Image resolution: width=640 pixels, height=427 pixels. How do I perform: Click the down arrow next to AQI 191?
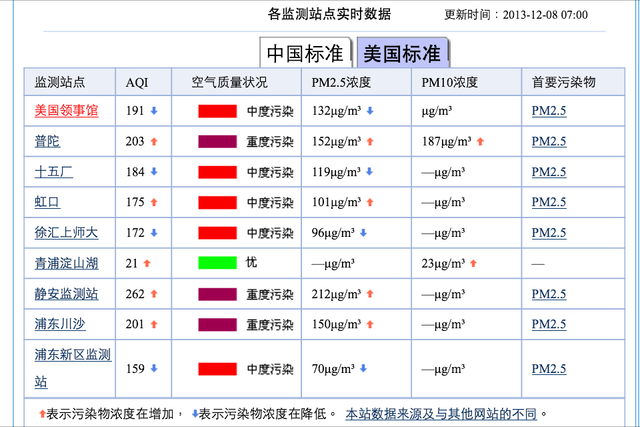click(x=154, y=111)
